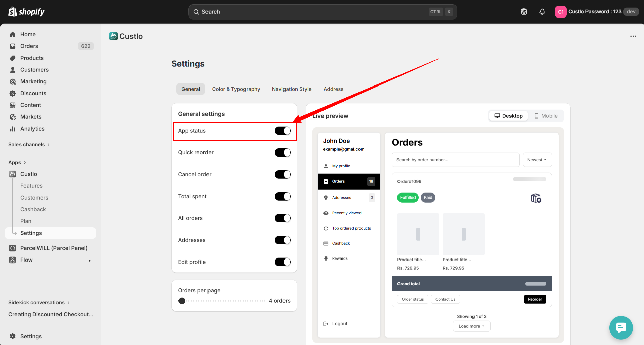Open the notifications bell
The image size is (644, 345).
point(542,12)
